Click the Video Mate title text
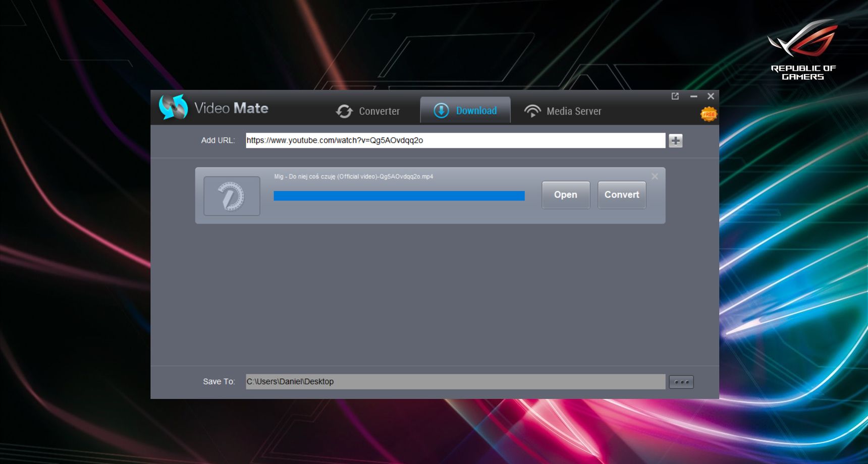The height and width of the screenshot is (464, 868). point(231,108)
